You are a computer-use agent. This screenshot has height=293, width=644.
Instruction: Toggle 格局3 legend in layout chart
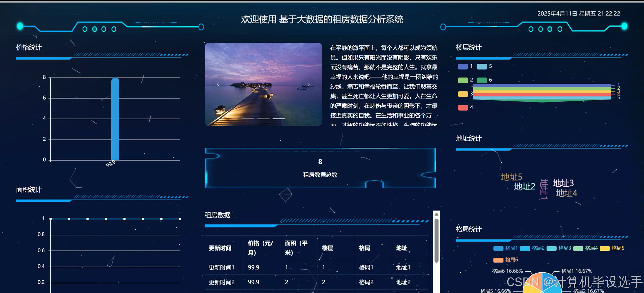click(x=559, y=248)
